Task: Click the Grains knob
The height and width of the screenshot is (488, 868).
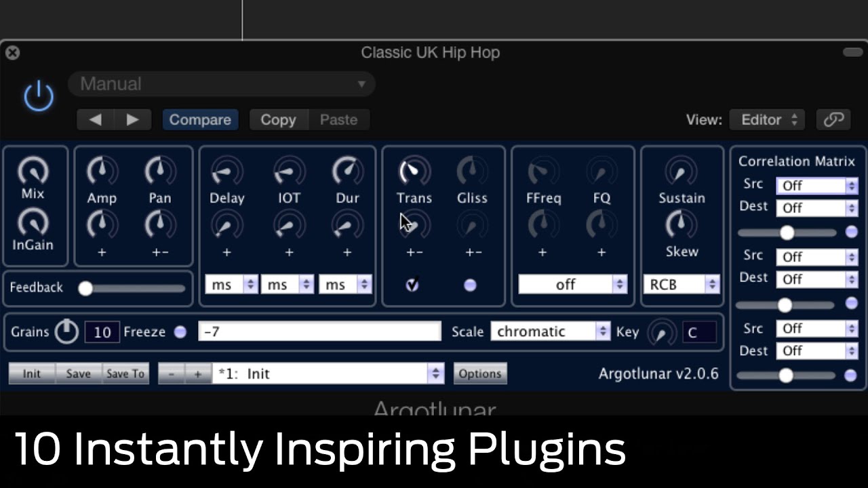Action: pos(66,331)
